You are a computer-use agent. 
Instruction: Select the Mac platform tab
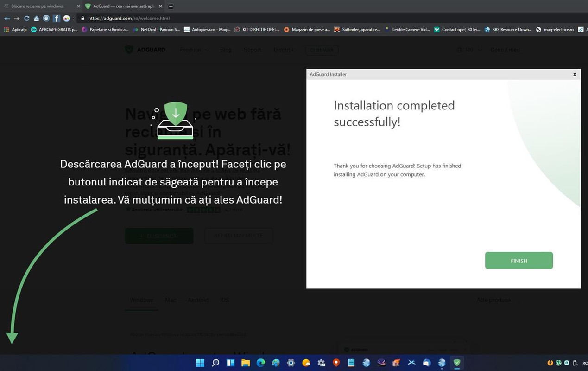[x=171, y=300]
